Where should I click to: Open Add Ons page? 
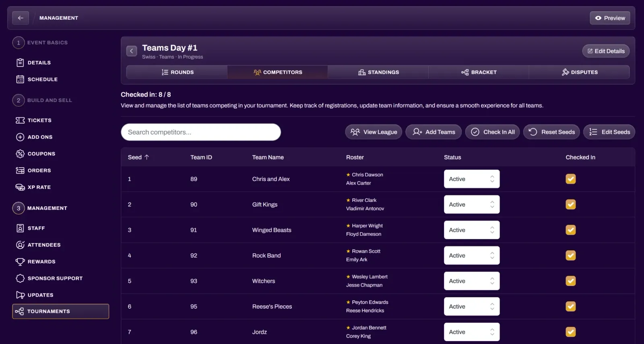(35, 137)
